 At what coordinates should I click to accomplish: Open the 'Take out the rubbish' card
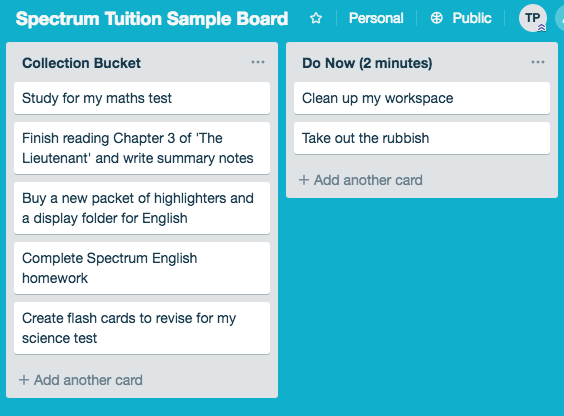422,138
